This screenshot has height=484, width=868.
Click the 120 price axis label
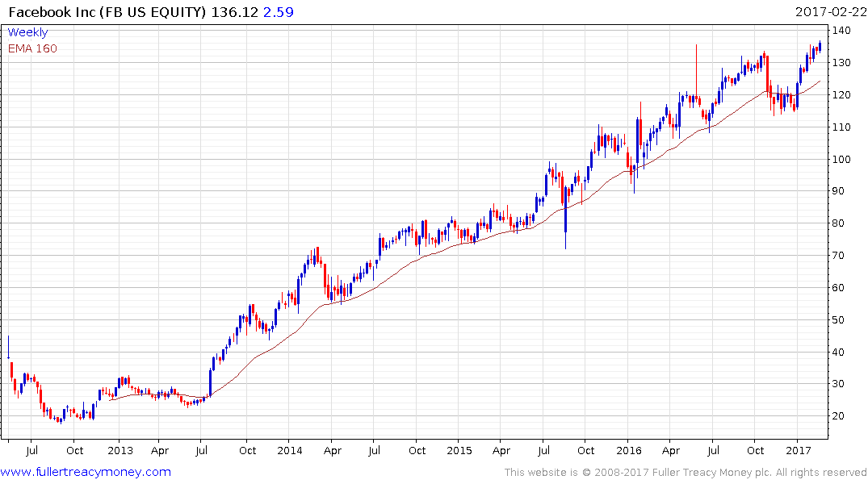(x=841, y=94)
